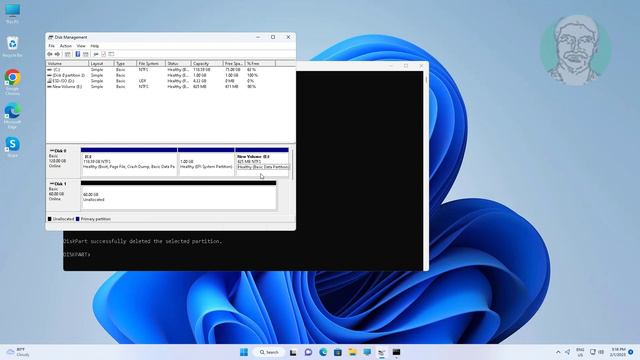Open Recycle Bin desktop icon
This screenshot has height=360, width=640.
click(x=12, y=47)
